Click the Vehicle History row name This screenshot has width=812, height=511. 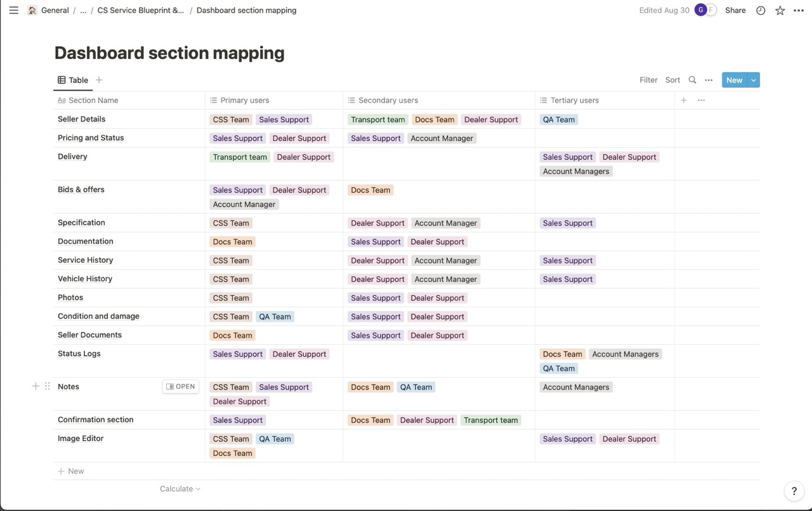point(85,279)
